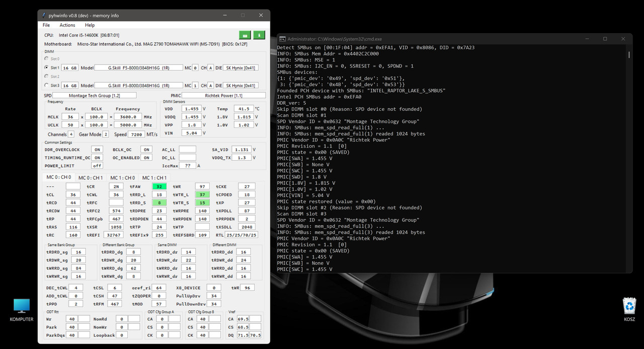Click the UCLK frequency 5000.0 field
644x349 pixels.
point(128,124)
